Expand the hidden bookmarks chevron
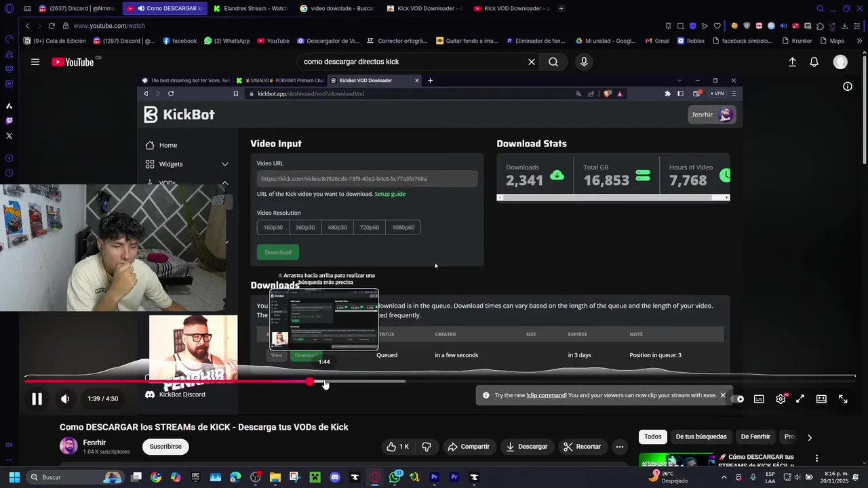Viewport: 868px width, 488px height. click(859, 41)
